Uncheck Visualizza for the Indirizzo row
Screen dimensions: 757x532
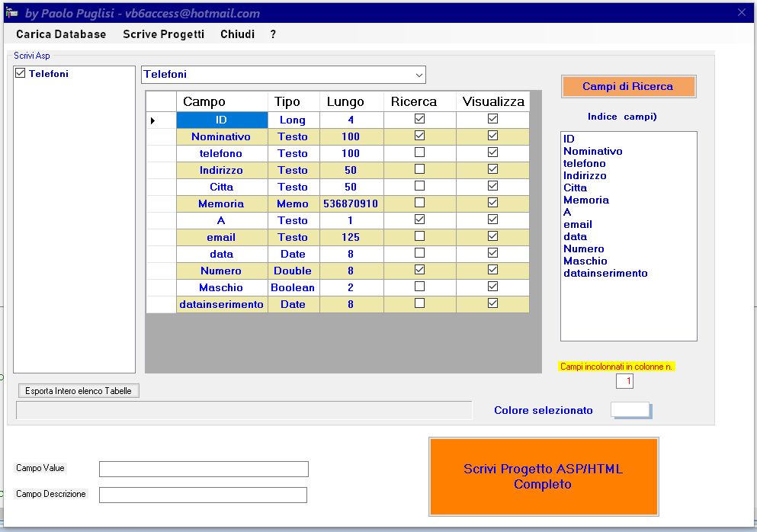pyautogui.click(x=492, y=169)
